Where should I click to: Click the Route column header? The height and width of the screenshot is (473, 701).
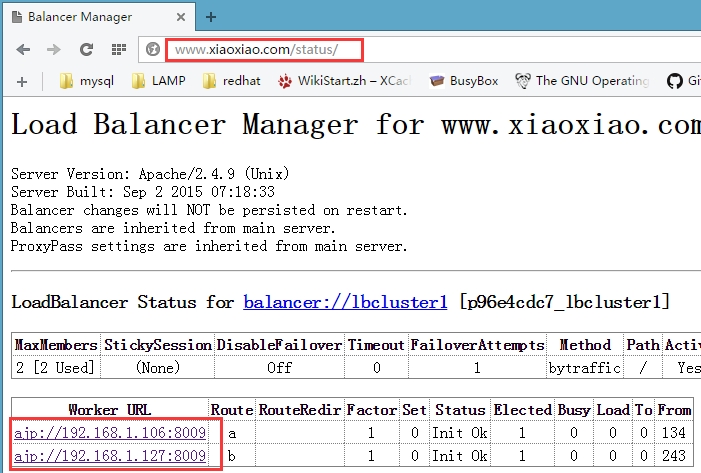(232, 410)
